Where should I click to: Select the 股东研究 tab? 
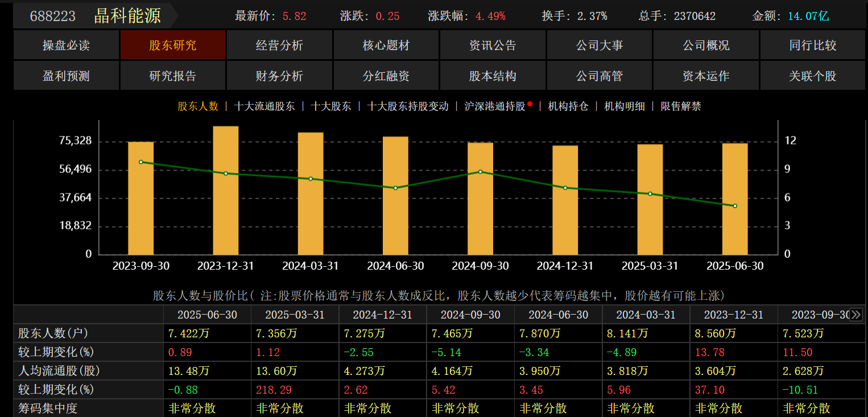coord(173,46)
